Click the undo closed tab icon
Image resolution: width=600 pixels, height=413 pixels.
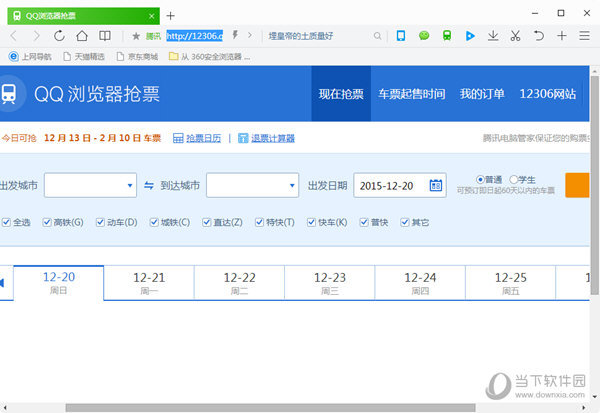pyautogui.click(x=538, y=36)
